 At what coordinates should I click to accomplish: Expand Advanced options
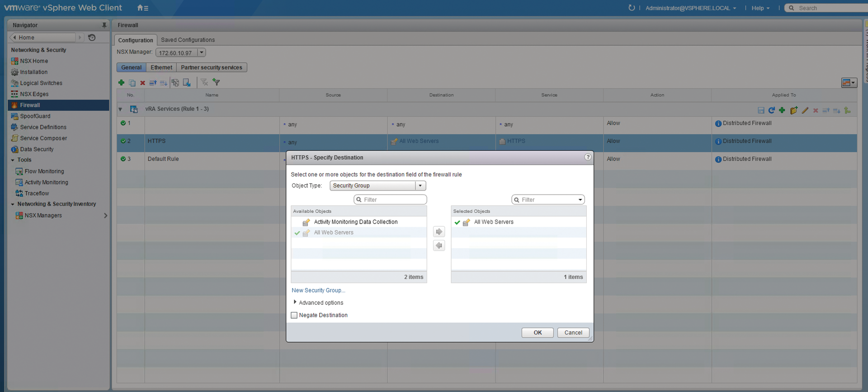[295, 302]
